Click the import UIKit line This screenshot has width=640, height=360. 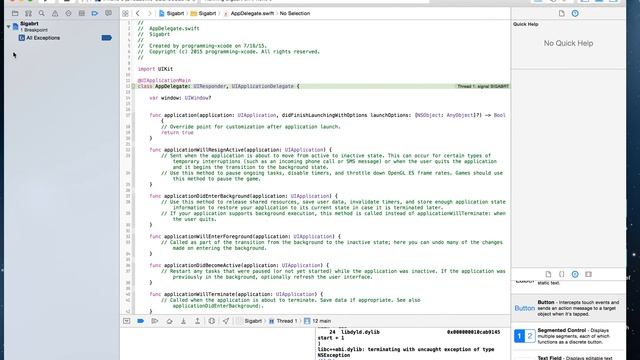tap(155, 69)
